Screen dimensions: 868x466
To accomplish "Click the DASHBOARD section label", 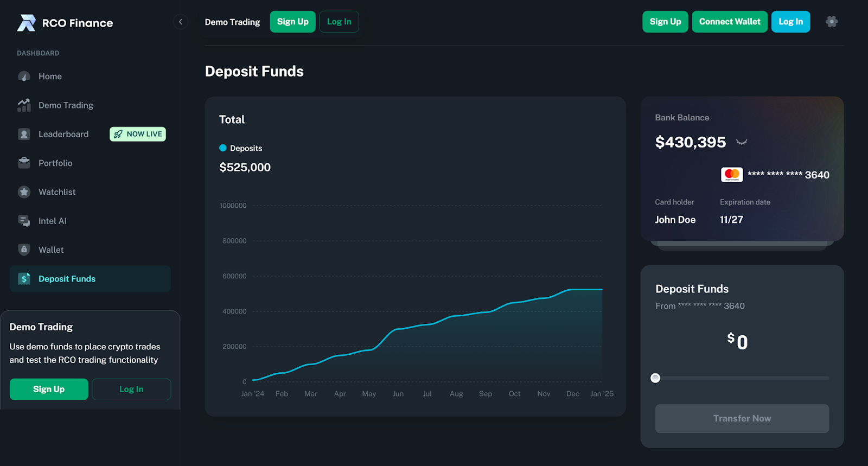I will [x=38, y=53].
